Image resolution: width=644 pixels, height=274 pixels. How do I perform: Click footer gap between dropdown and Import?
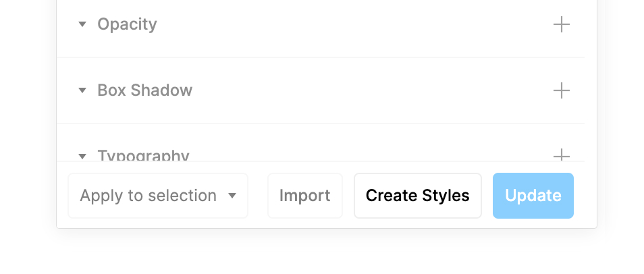(x=258, y=196)
